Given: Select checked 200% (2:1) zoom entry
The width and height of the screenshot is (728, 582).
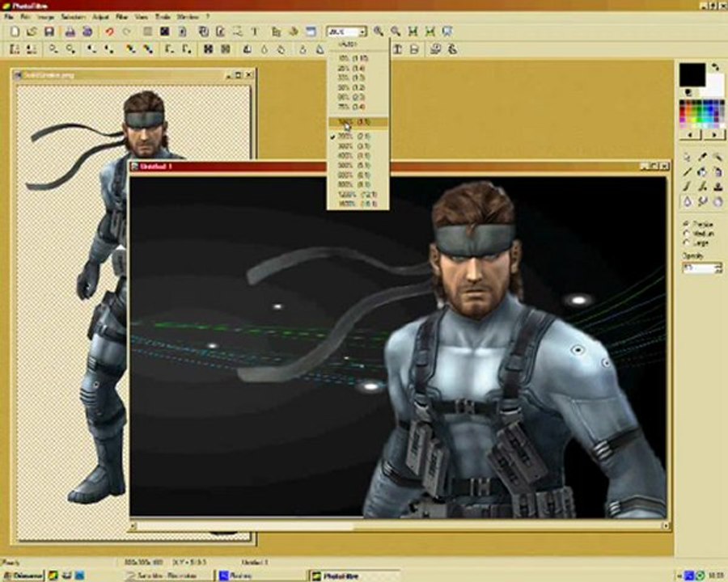Looking at the screenshot, I should [358, 137].
